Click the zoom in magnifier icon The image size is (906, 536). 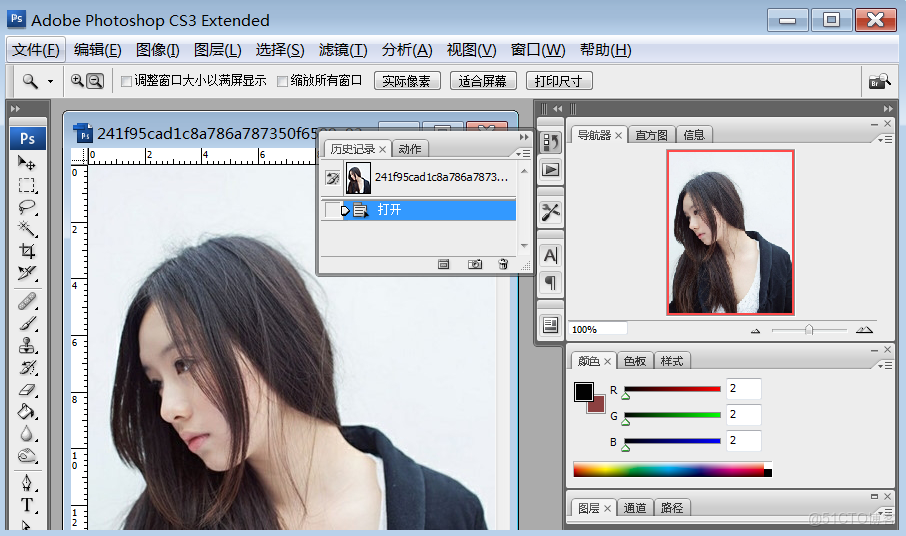tap(77, 81)
